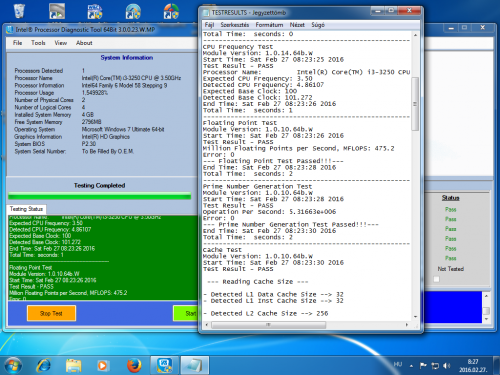The height and width of the screenshot is (375, 500).
Task: Click the Notepad vertical scrollbar thumb
Action: pyautogui.click(x=415, y=104)
